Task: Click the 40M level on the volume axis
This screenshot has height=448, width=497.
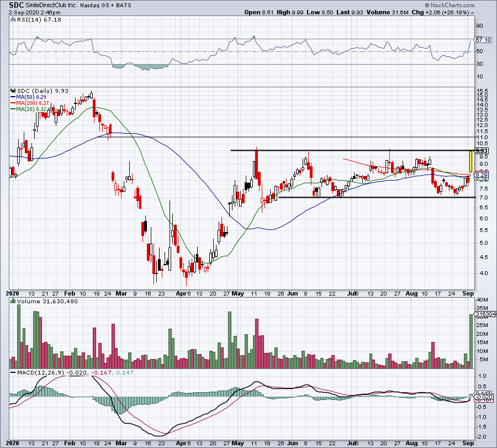Action: click(x=482, y=299)
